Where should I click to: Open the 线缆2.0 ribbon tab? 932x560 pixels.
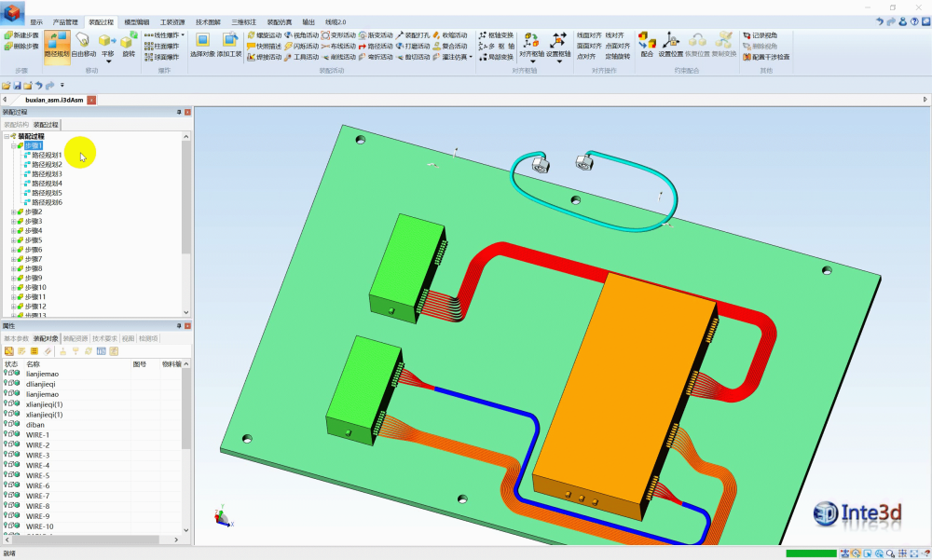tap(336, 22)
